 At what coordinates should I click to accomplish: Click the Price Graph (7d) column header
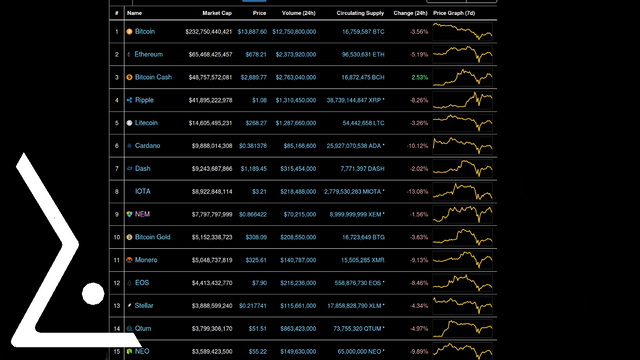[x=454, y=13]
